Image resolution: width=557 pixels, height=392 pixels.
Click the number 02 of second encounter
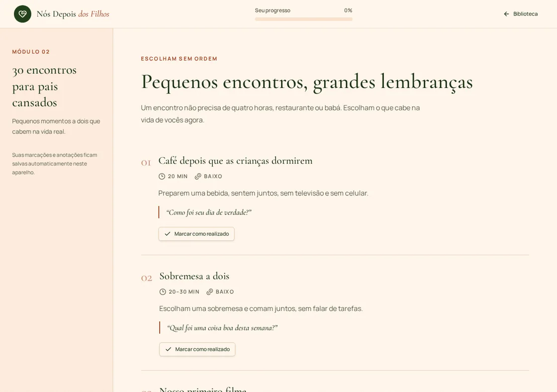click(146, 278)
